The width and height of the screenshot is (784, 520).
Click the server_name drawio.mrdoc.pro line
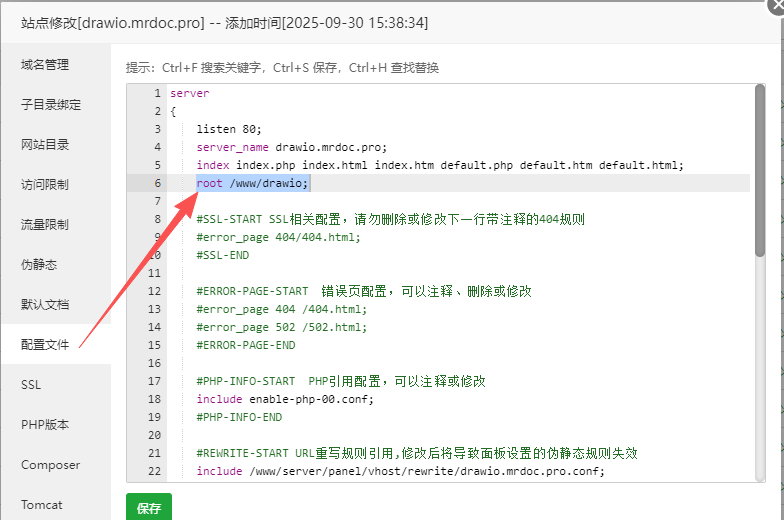click(x=291, y=147)
